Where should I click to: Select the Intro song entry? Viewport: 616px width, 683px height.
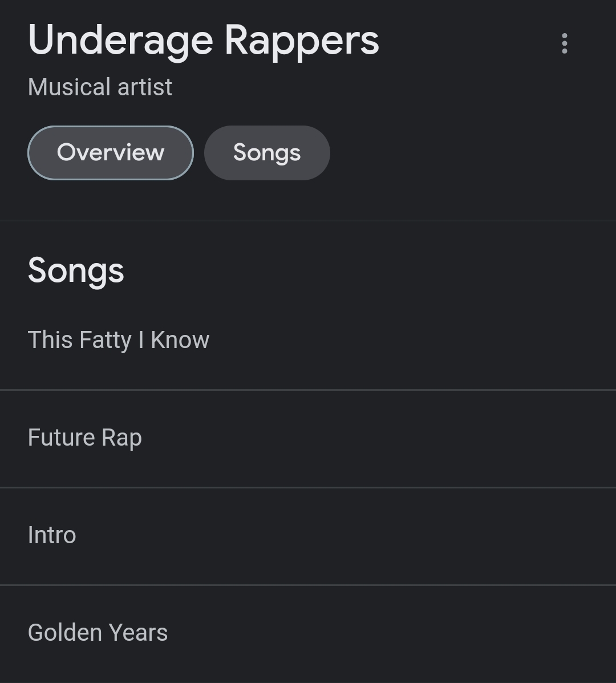pos(52,535)
